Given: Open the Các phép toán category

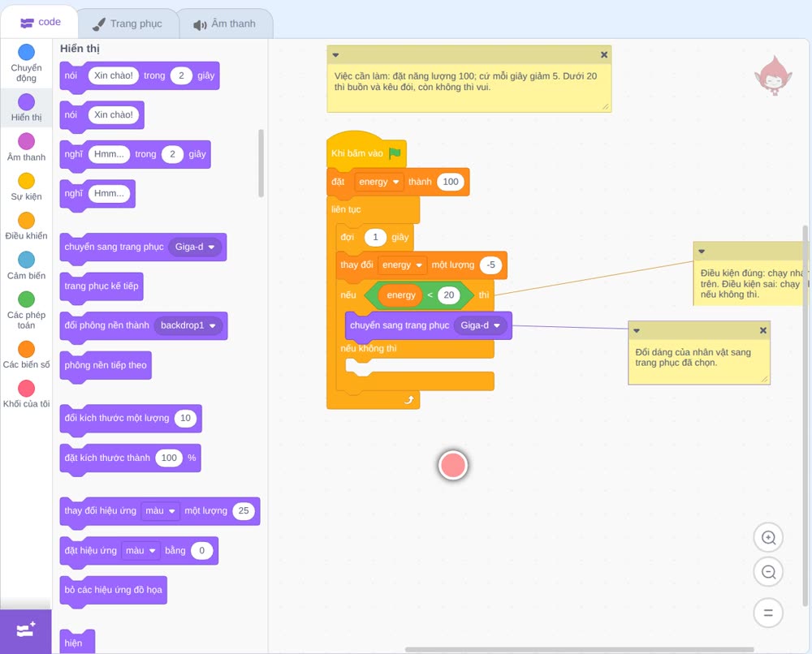Looking at the screenshot, I should tap(27, 311).
